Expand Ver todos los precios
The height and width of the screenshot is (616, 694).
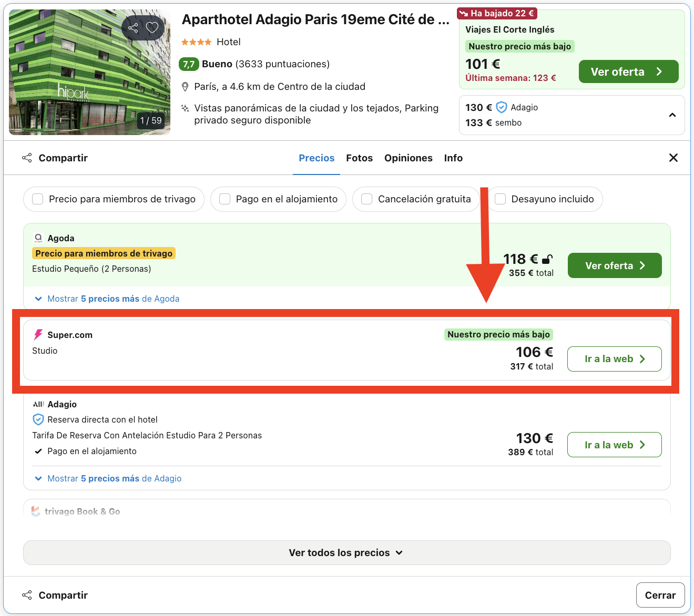click(x=346, y=552)
